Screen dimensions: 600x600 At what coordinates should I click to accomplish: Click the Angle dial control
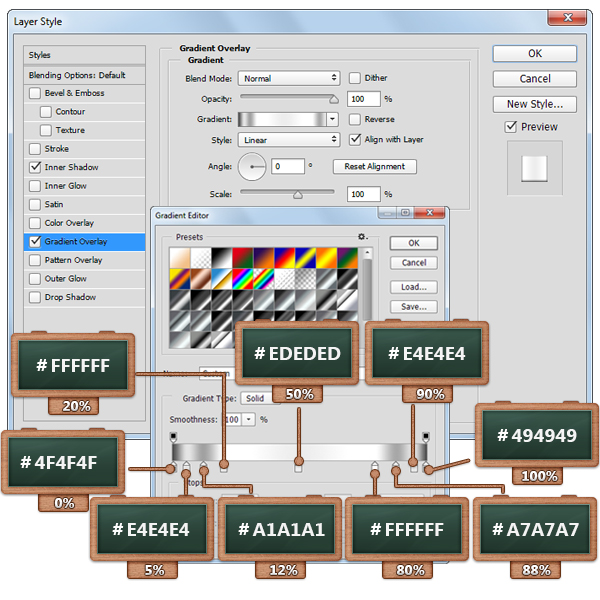click(255, 166)
